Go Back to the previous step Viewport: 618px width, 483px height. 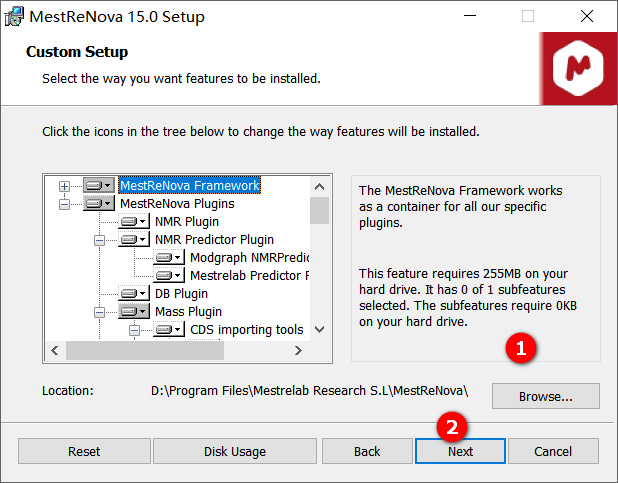click(367, 451)
